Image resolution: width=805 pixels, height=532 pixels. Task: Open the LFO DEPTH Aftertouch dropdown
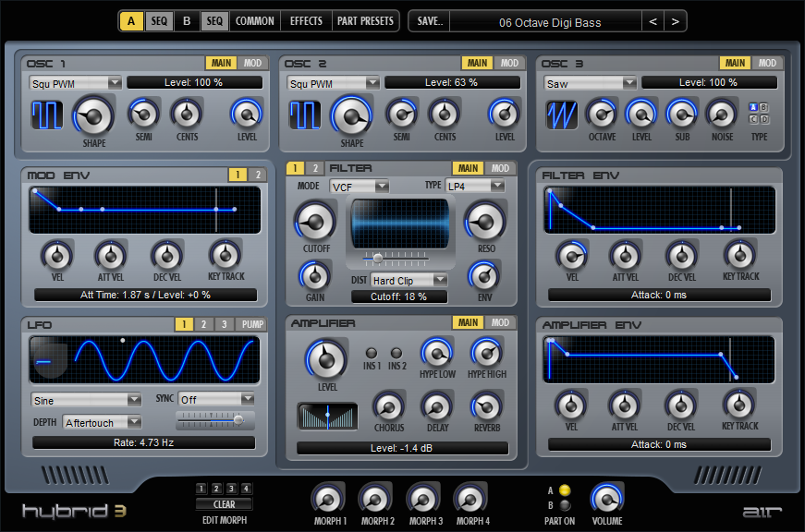102,422
